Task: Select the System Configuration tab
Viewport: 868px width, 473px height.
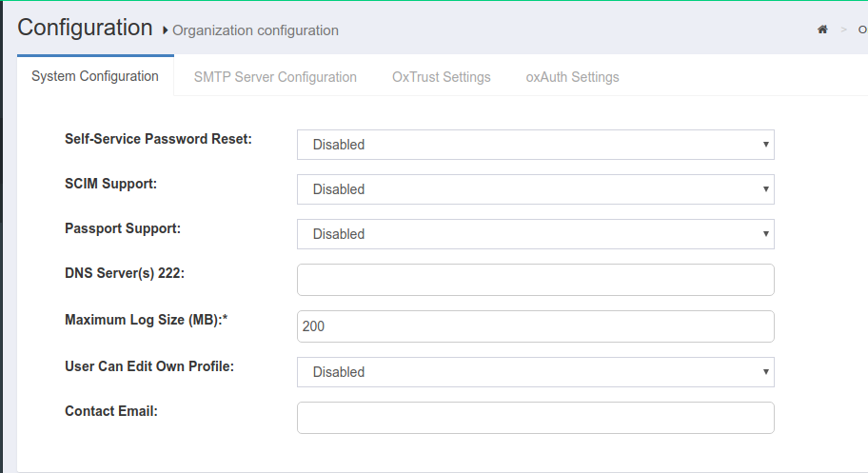Action: point(95,76)
